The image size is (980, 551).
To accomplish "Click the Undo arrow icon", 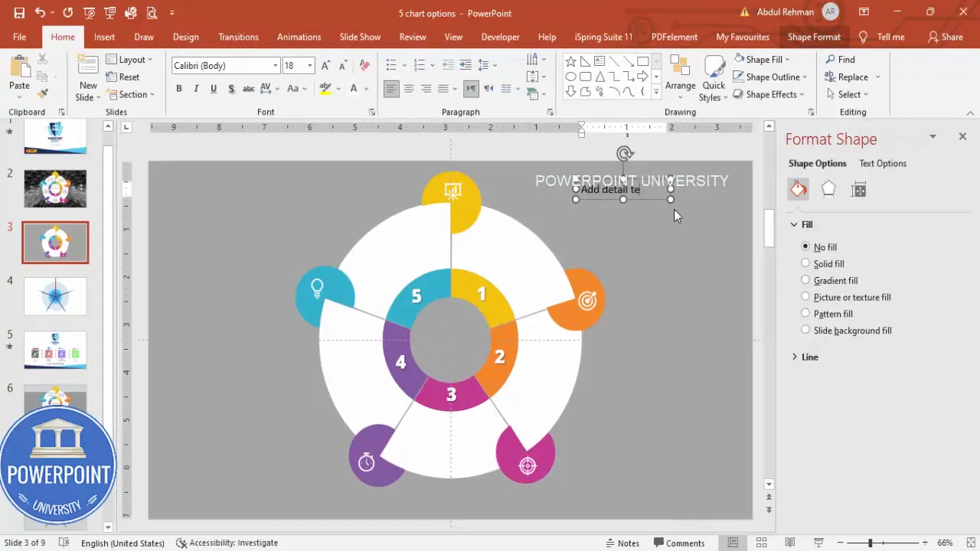I will (x=40, y=13).
